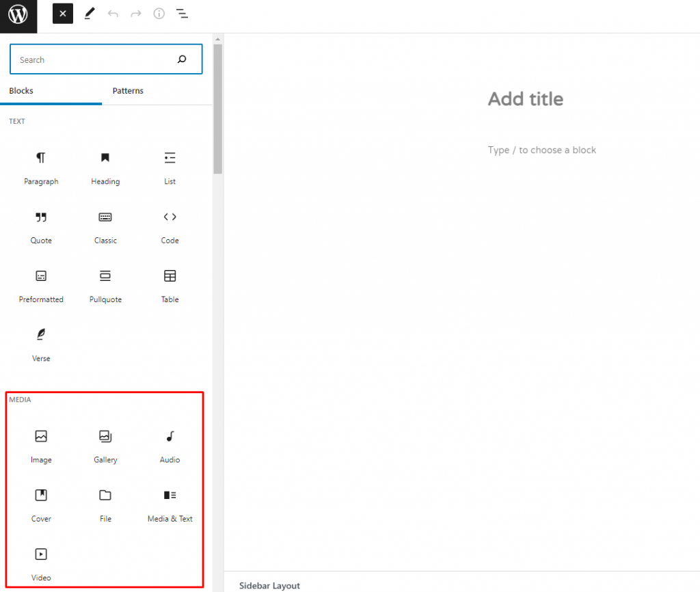The height and width of the screenshot is (592, 700).
Task: Insert a Video block
Action: (41, 564)
